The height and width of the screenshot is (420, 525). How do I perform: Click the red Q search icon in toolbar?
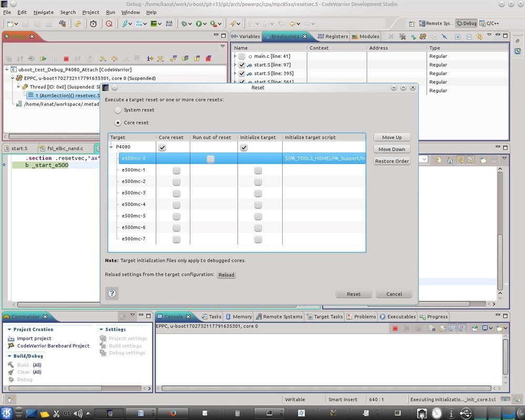point(109,24)
